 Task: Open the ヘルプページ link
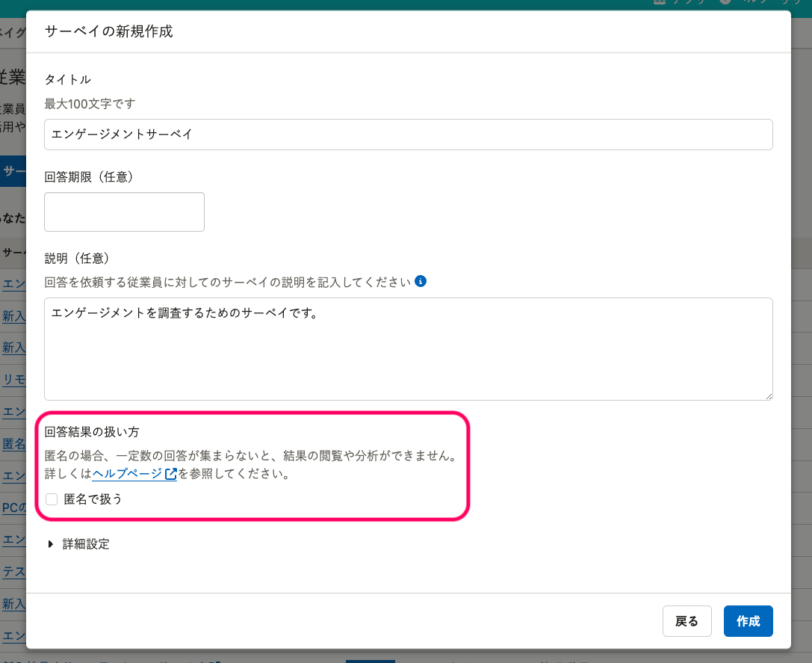(x=126, y=474)
